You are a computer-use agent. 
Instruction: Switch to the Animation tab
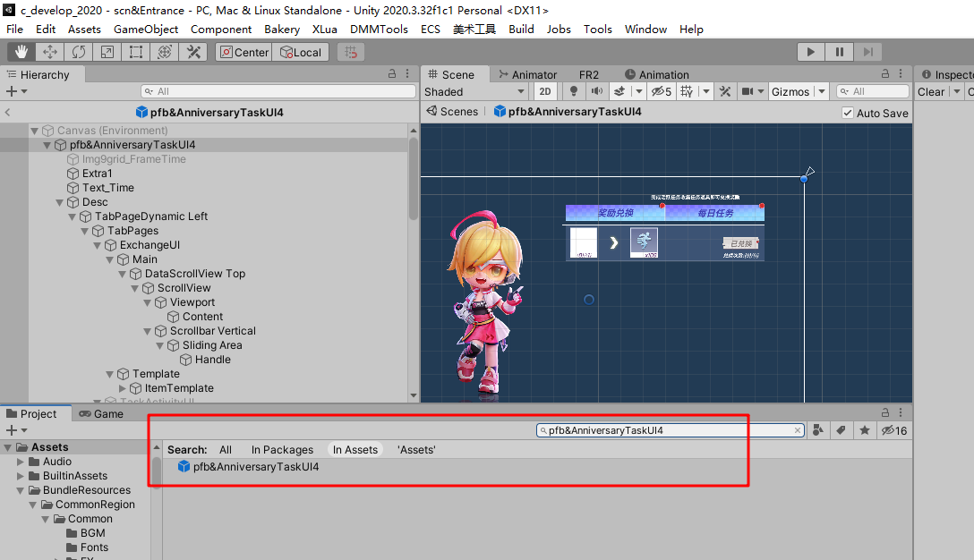(x=656, y=74)
